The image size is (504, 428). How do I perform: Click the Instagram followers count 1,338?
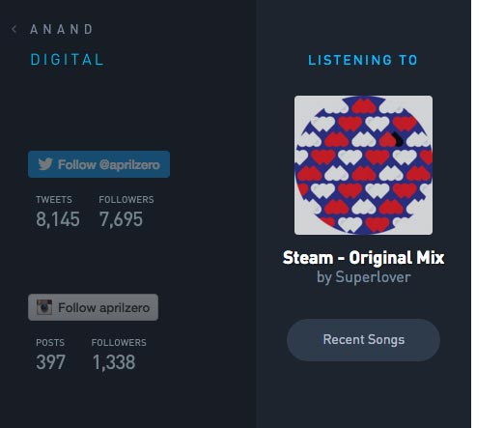[x=114, y=362]
